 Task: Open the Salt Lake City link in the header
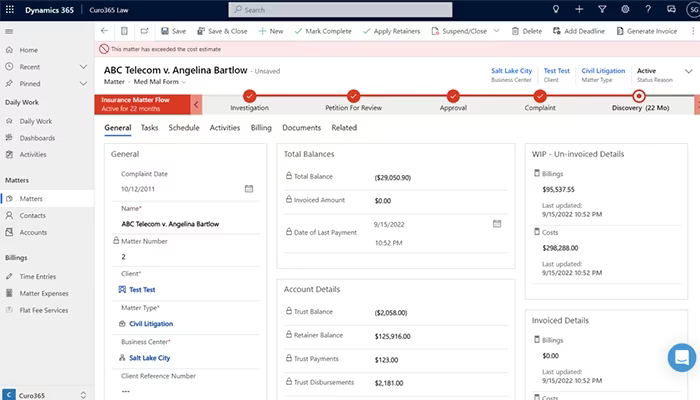[x=512, y=71]
